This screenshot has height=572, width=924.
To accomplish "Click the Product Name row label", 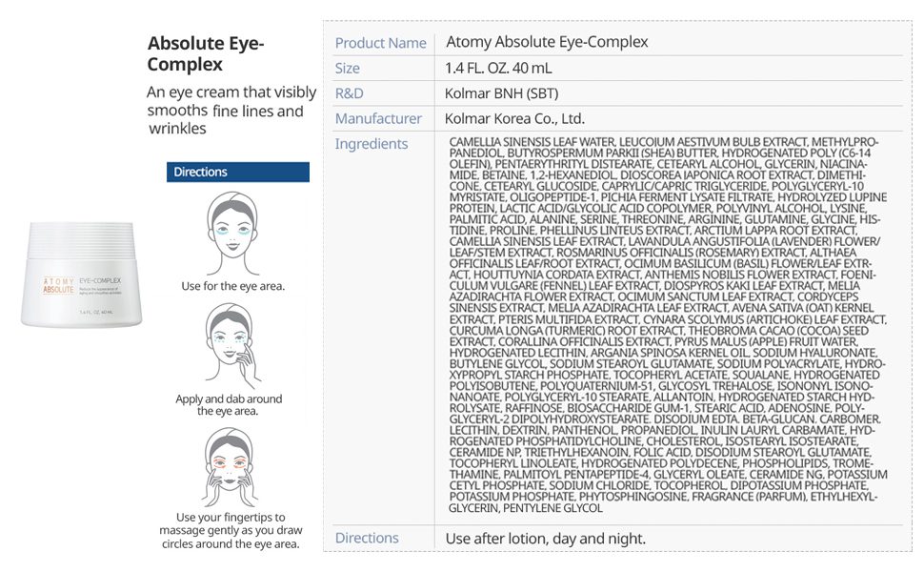I will 380,43.
